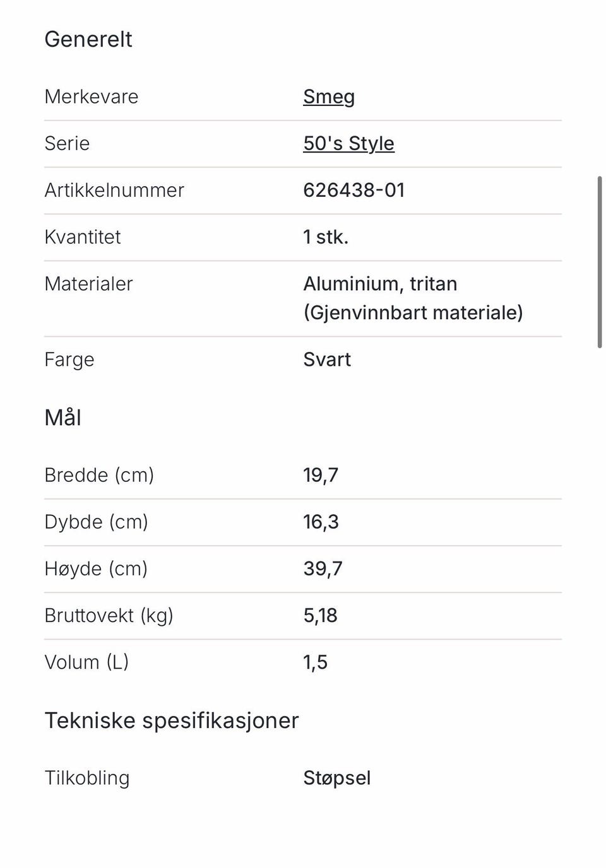This screenshot has width=606, height=868.
Task: Click the Bredde value 19,7
Action: pos(321,475)
